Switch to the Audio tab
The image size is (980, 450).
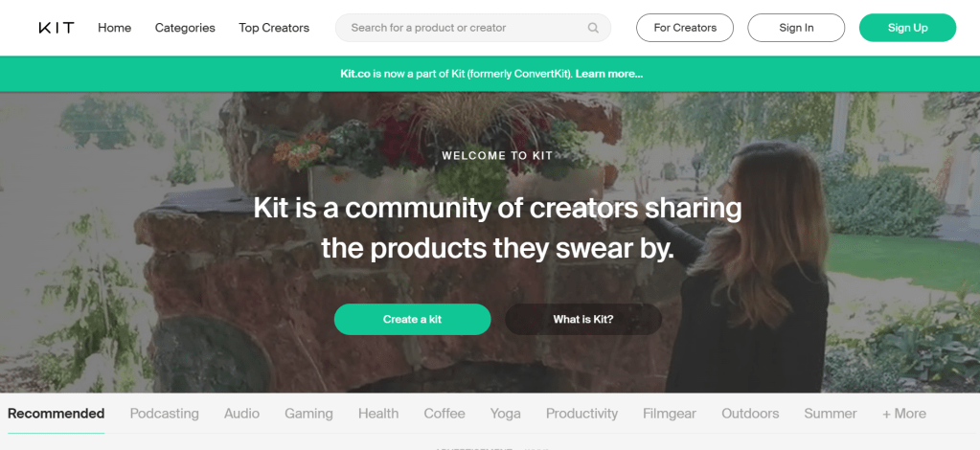click(241, 414)
